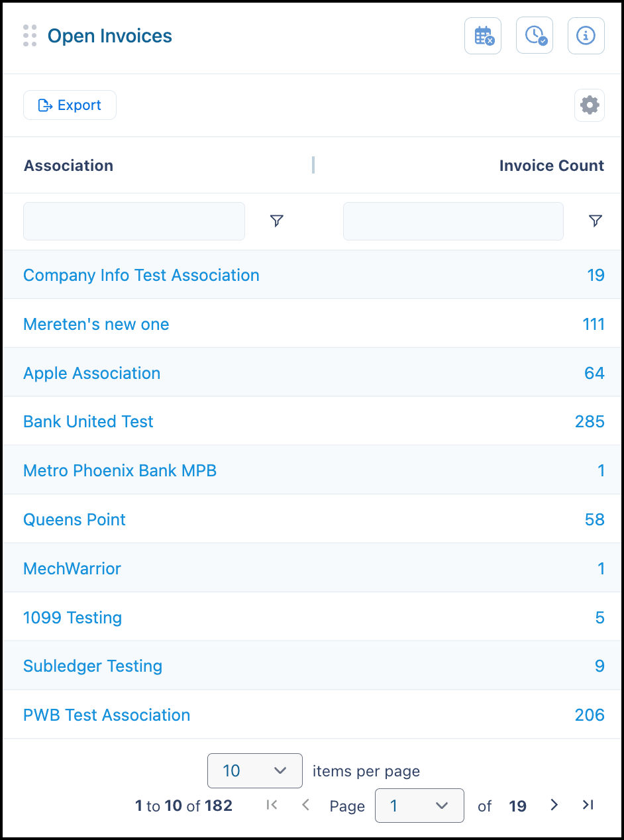Go to the next page arrow
624x840 pixels.
(554, 805)
